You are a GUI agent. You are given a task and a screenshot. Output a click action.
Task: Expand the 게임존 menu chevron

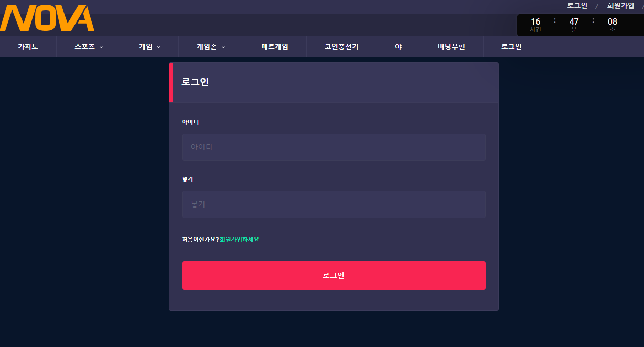(223, 47)
